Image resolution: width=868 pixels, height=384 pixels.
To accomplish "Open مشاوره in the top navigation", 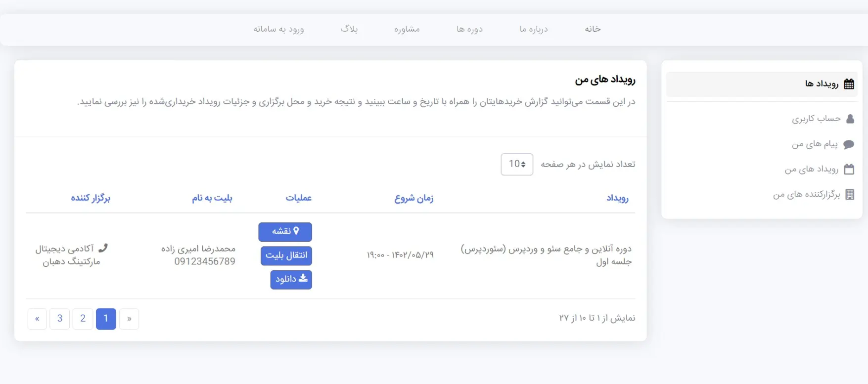I will (407, 29).
